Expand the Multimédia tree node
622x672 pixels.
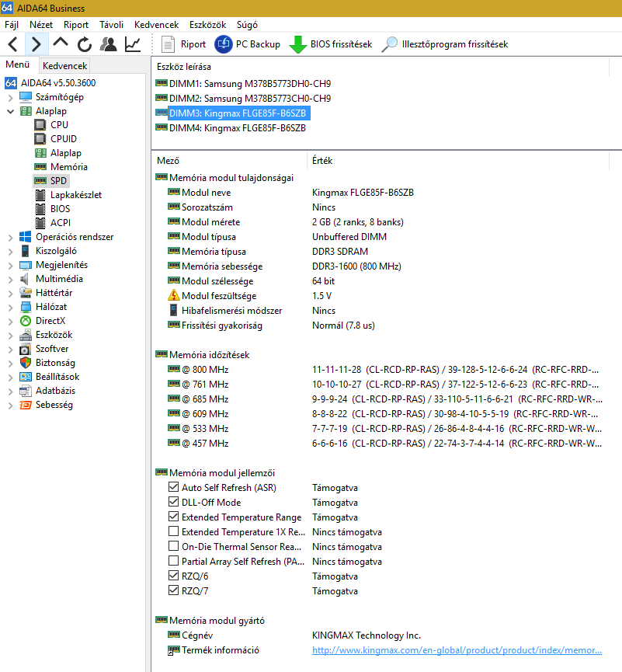click(11, 280)
